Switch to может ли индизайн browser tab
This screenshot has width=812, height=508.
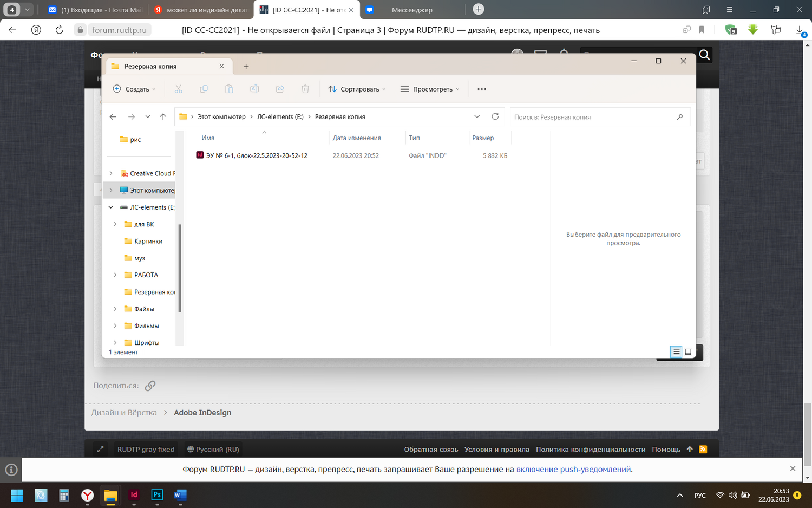point(201,10)
